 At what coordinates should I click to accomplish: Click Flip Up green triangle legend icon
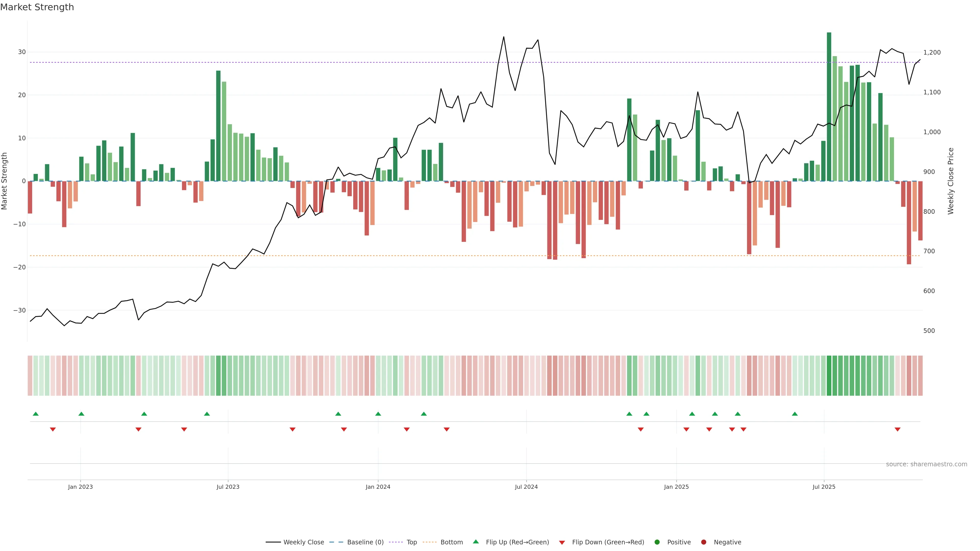point(475,542)
